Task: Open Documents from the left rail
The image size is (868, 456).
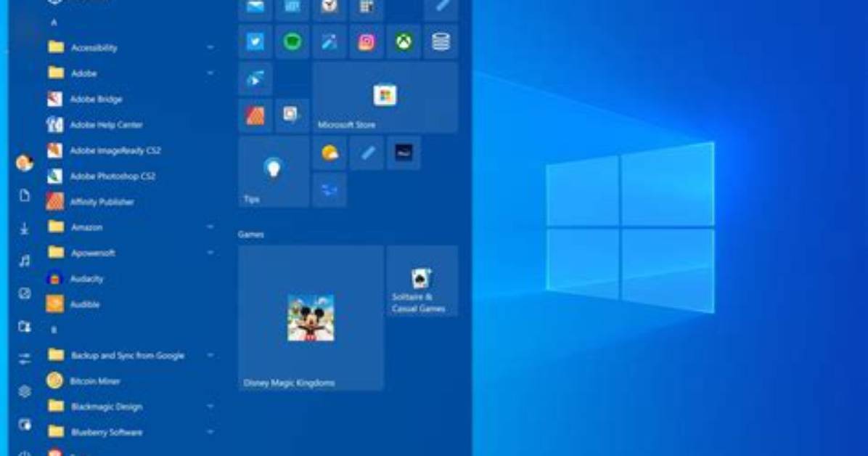Action: tap(25, 195)
